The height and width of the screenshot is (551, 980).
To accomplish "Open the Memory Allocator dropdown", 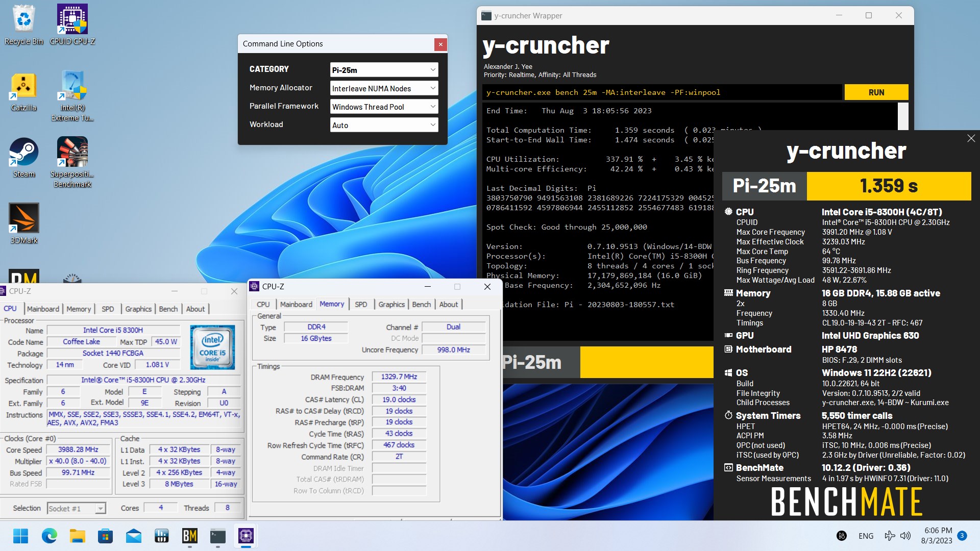I will pyautogui.click(x=384, y=88).
